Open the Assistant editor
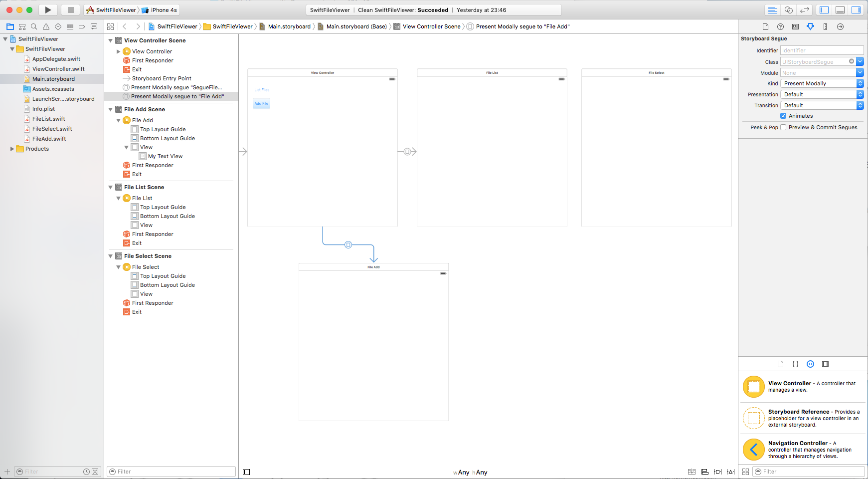 [x=789, y=10]
